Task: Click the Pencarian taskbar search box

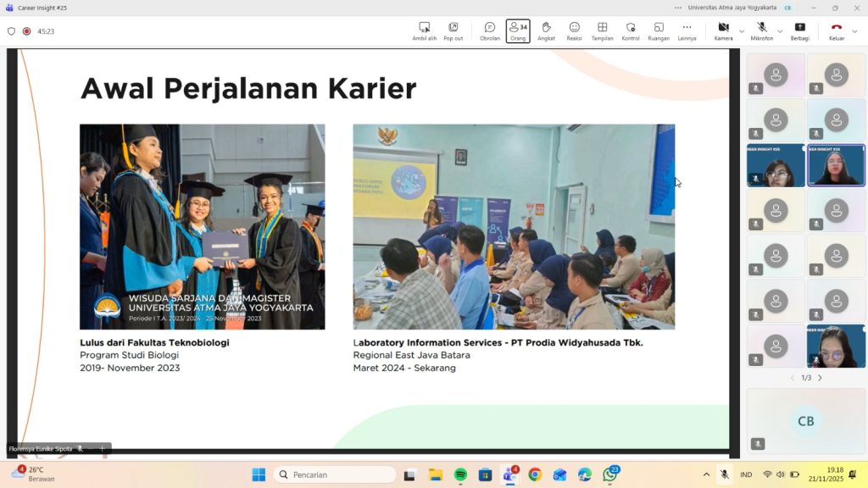Action: 334,474
